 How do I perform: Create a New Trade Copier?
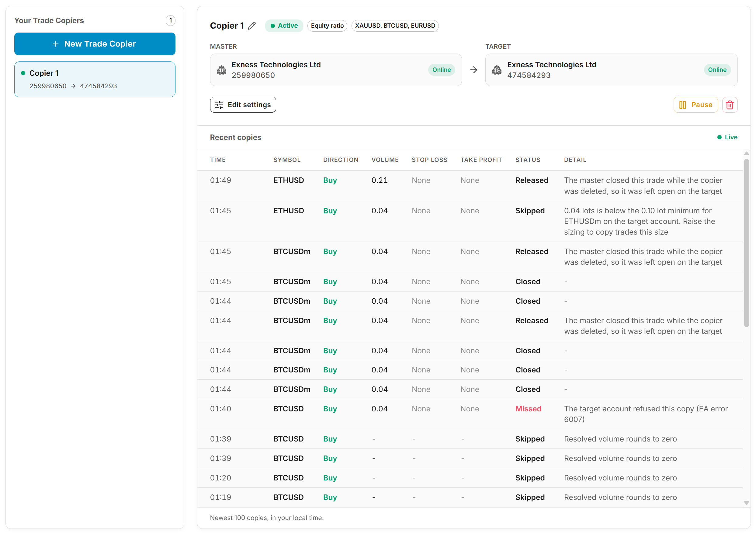tap(95, 44)
